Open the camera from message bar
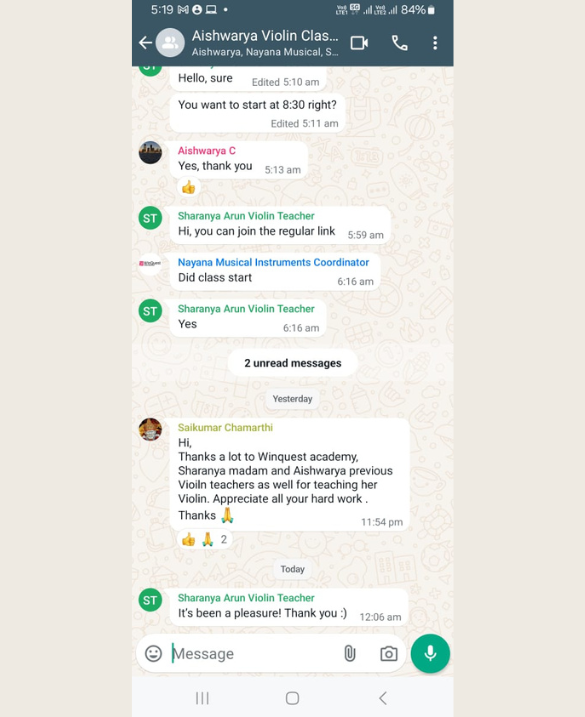Screen dimensions: 585x717 coord(388,653)
